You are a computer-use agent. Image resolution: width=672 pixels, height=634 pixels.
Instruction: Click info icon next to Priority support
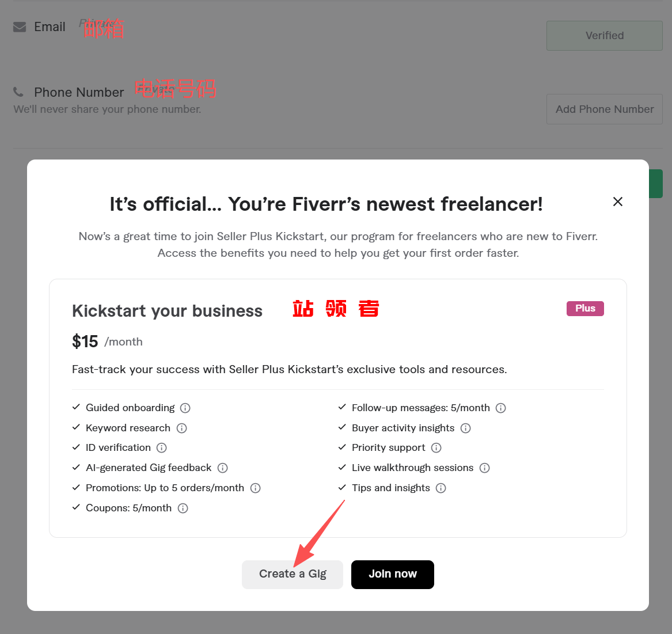coord(436,448)
